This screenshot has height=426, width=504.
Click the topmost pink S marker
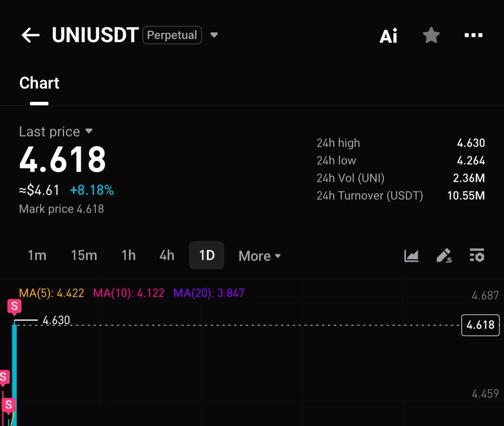click(14, 306)
